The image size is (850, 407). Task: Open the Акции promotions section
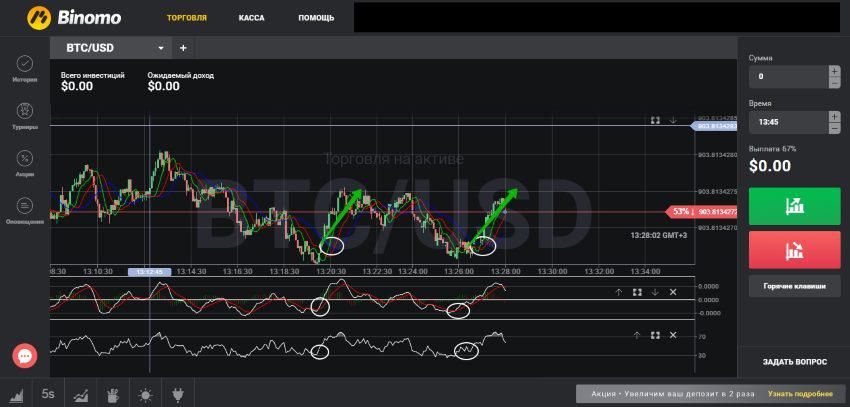25,164
